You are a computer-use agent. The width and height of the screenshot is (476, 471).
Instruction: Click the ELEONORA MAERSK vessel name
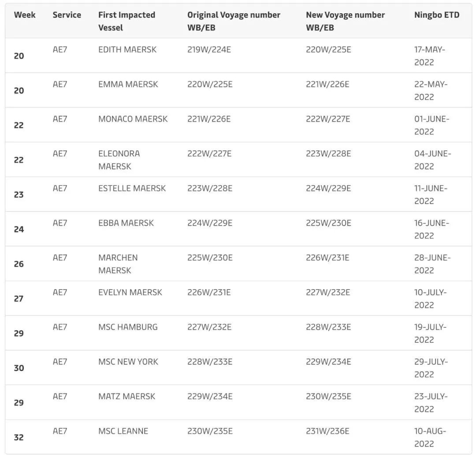coord(119,160)
